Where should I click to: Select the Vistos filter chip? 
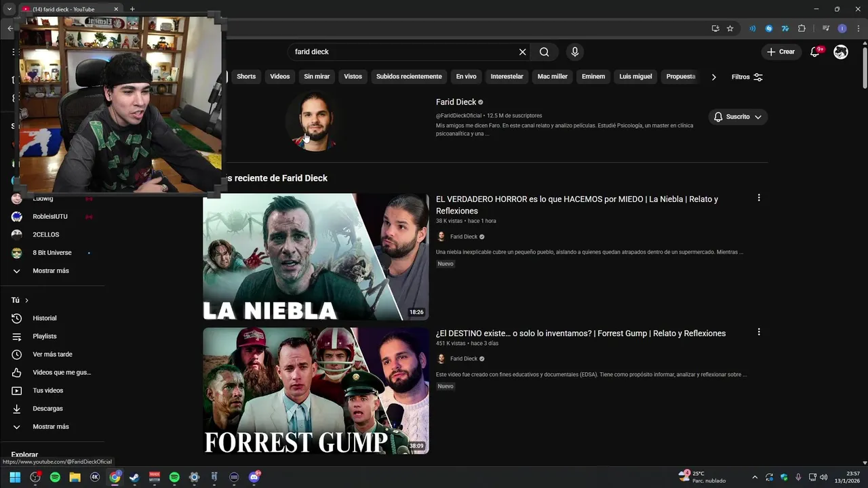(353, 77)
